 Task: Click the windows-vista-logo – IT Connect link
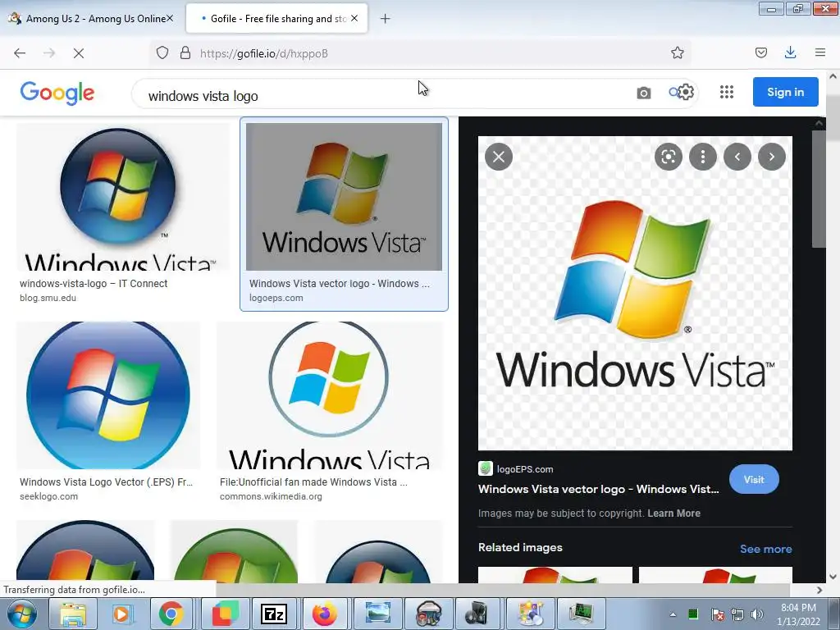tap(94, 283)
